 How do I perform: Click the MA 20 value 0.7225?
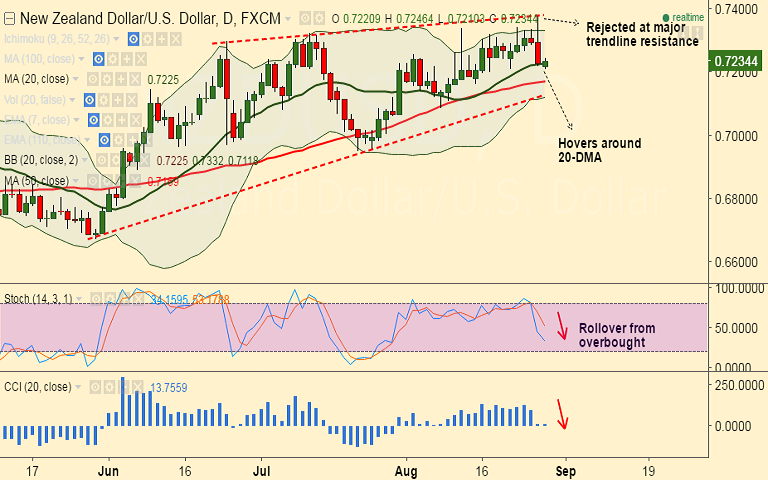[163, 80]
